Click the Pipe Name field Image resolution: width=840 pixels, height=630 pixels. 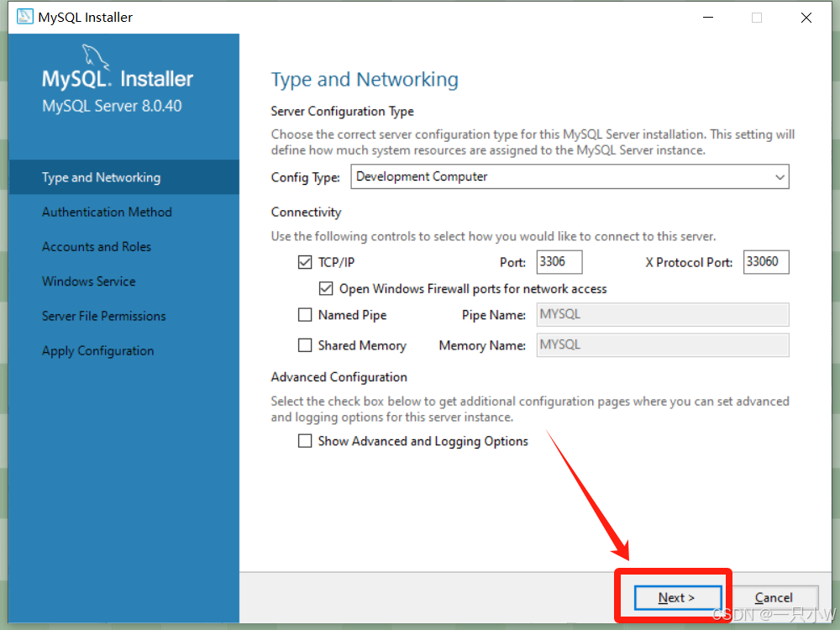663,314
